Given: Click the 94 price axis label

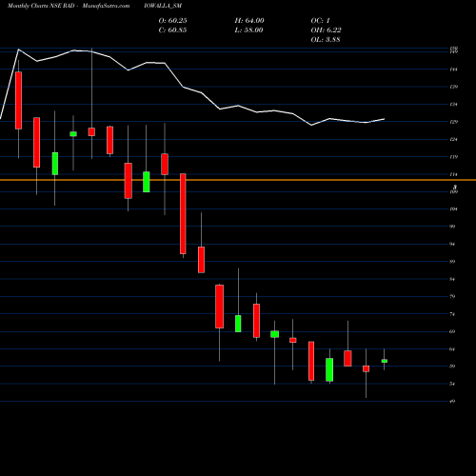Looking at the screenshot, I should pyautogui.click(x=452, y=244).
